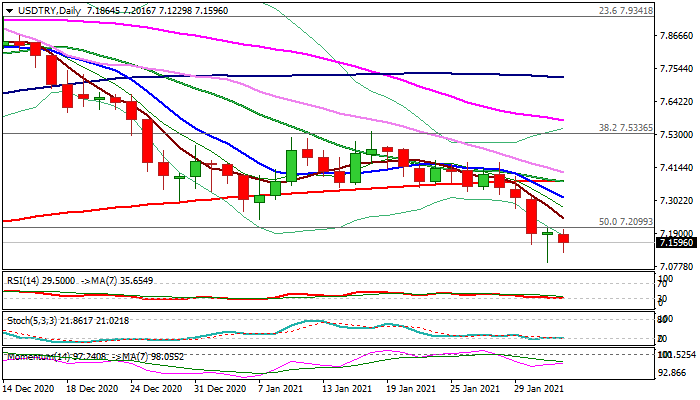The image size is (700, 400).
Task: Click the 29 Jan 2021 date label
Action: click(x=541, y=387)
